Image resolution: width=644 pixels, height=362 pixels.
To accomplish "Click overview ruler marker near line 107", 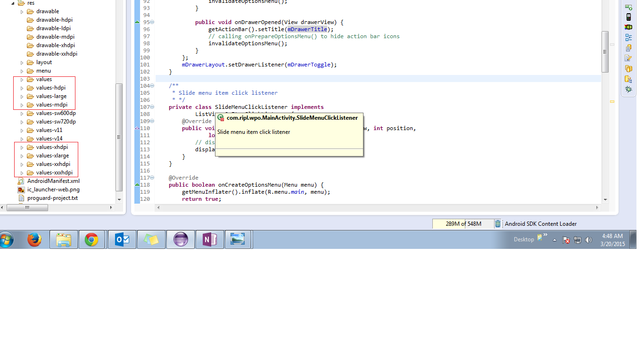I will (x=612, y=101).
